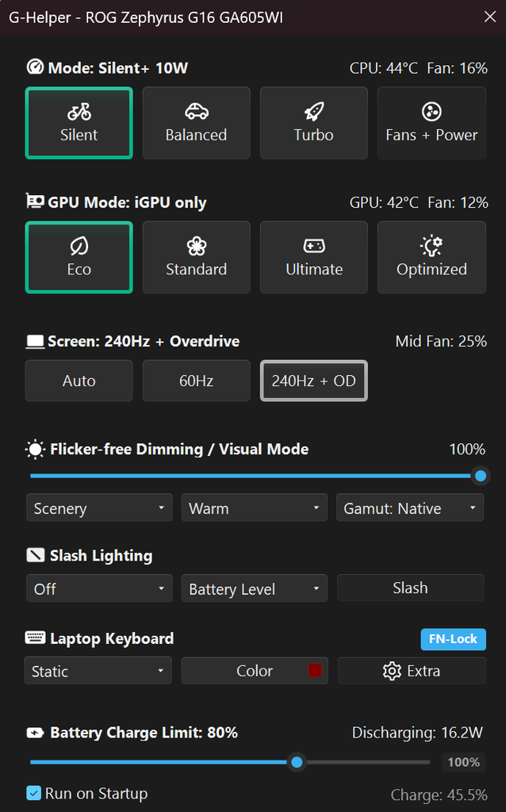Click the speedometer icon beside Mode

pyautogui.click(x=35, y=67)
